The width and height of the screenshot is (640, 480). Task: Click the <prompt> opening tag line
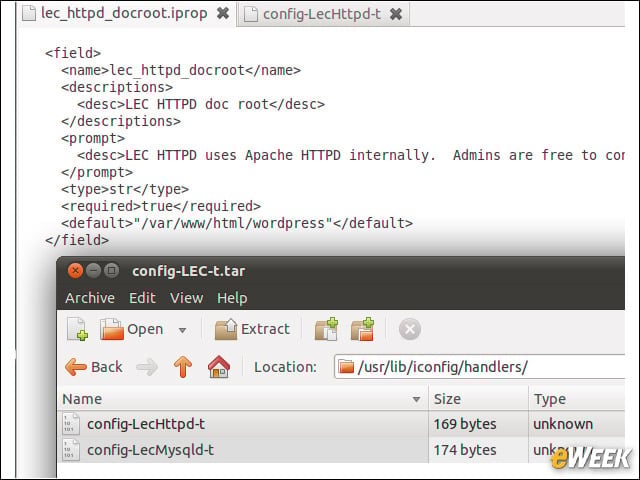click(x=93, y=138)
